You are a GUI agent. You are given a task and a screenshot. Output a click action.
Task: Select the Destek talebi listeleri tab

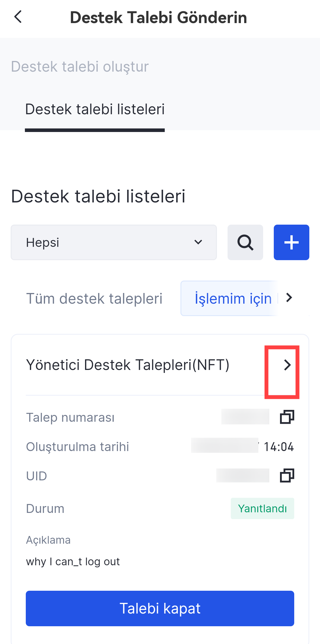click(x=95, y=109)
